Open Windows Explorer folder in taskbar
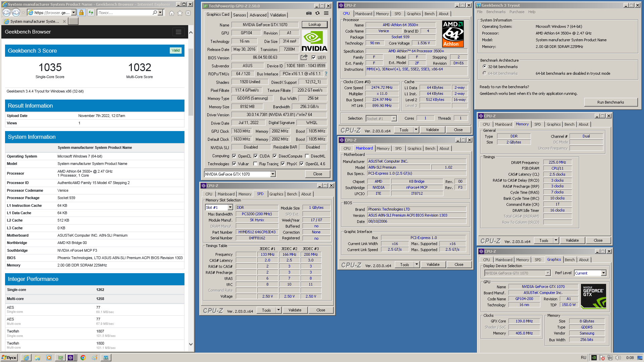The width and height of the screenshot is (644, 362). coord(38,358)
